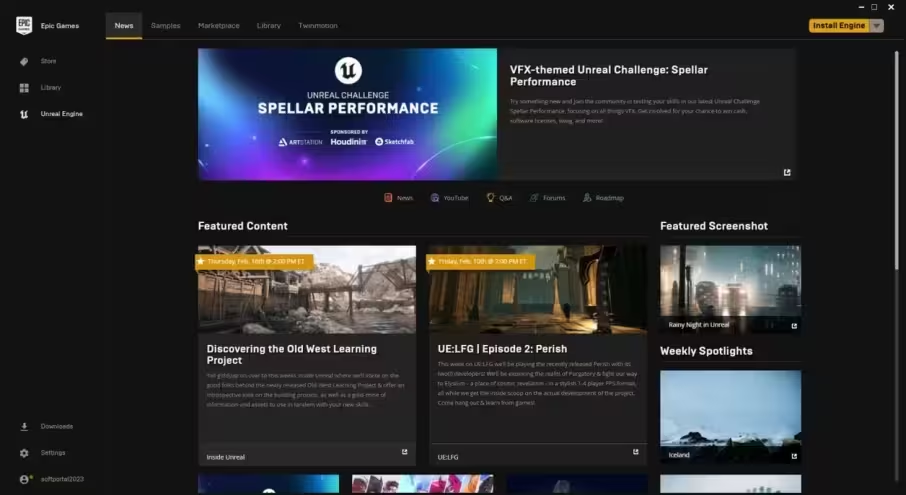The width and height of the screenshot is (906, 495).
Task: Click the YouTube quick-link icon
Action: pyautogui.click(x=435, y=198)
